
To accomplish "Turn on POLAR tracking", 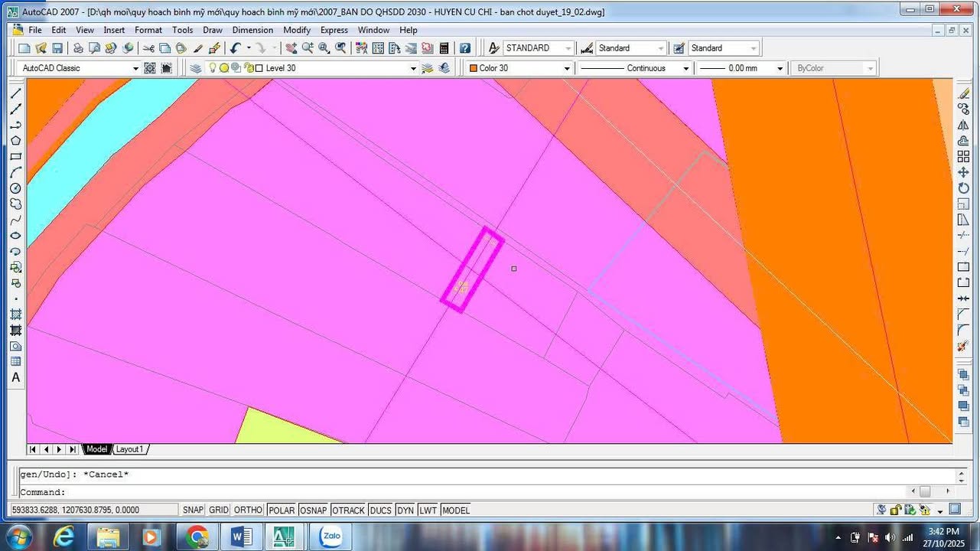I will click(x=281, y=510).
